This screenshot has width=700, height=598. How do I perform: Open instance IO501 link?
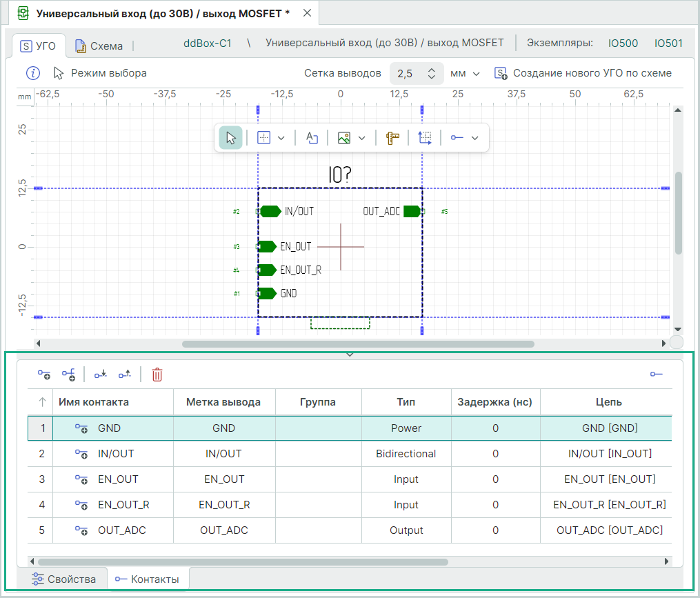pos(668,43)
